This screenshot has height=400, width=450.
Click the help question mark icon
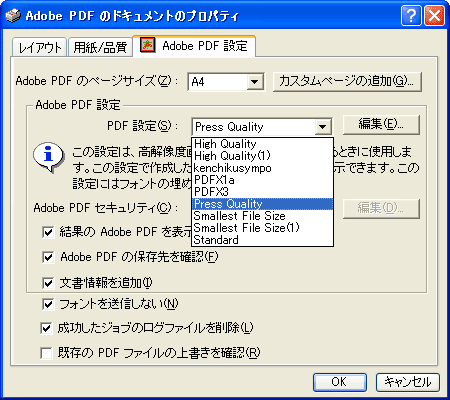point(411,15)
